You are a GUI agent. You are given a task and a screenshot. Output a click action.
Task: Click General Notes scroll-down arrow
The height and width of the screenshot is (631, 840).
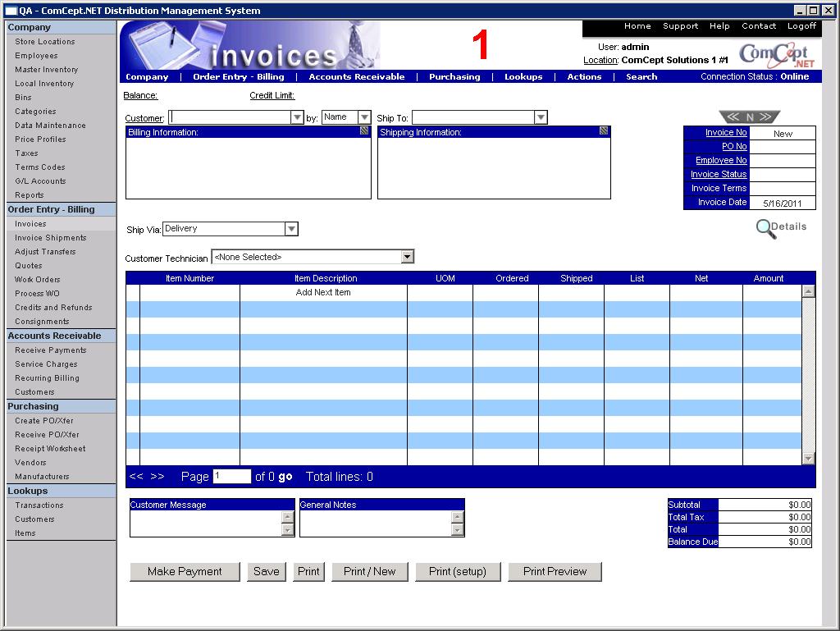click(x=457, y=530)
